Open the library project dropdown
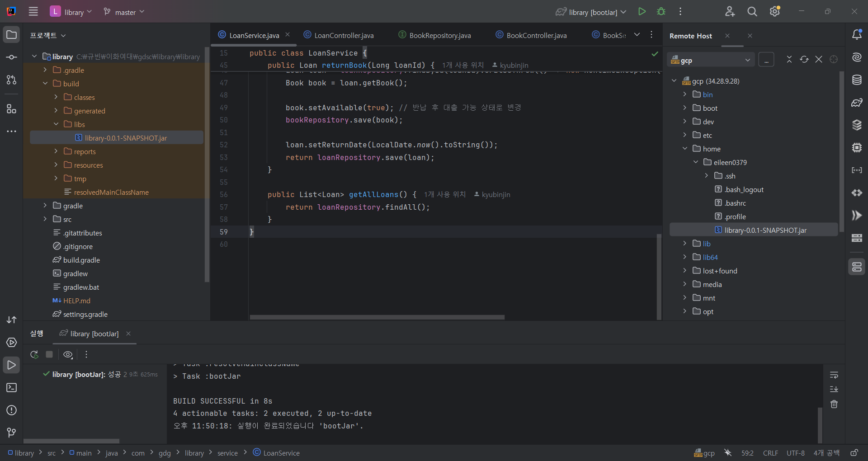868x461 pixels. coord(71,12)
